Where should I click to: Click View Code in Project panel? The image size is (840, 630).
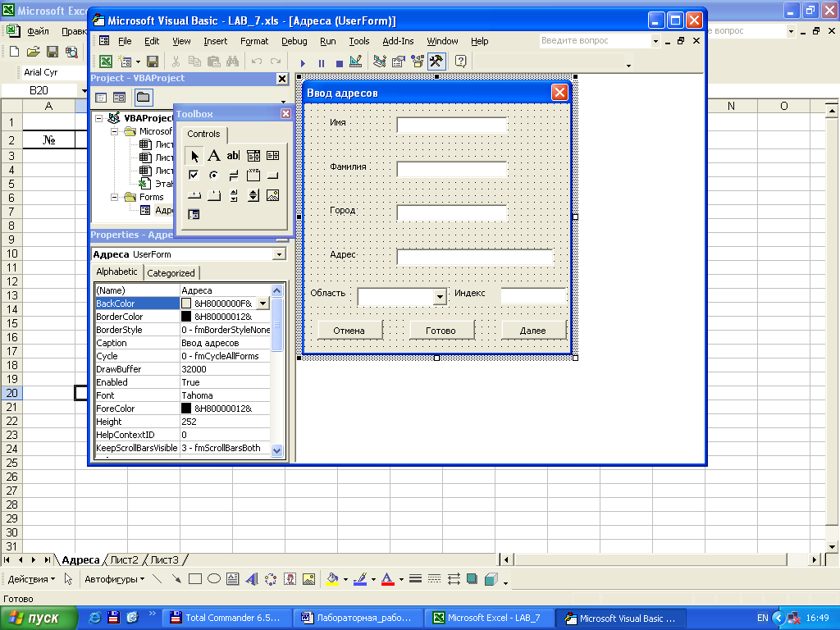(101, 97)
